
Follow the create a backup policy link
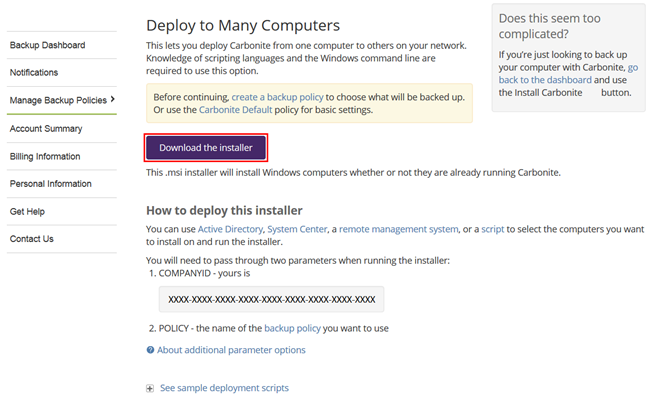click(277, 97)
